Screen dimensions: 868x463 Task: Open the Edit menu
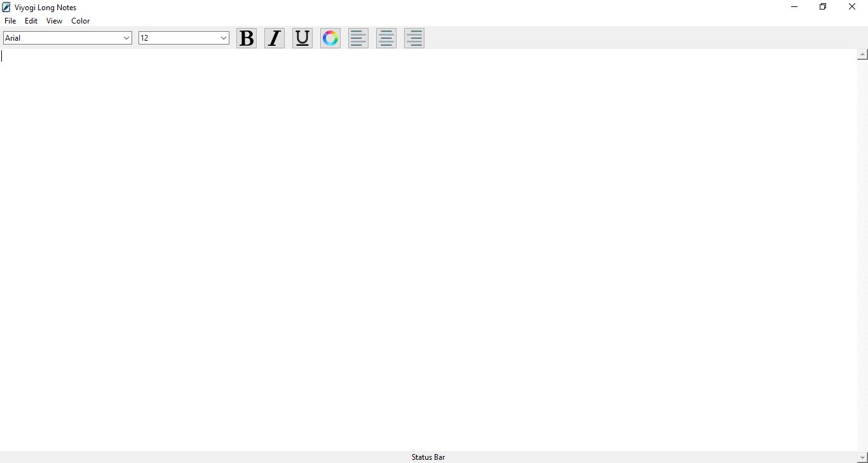point(31,21)
